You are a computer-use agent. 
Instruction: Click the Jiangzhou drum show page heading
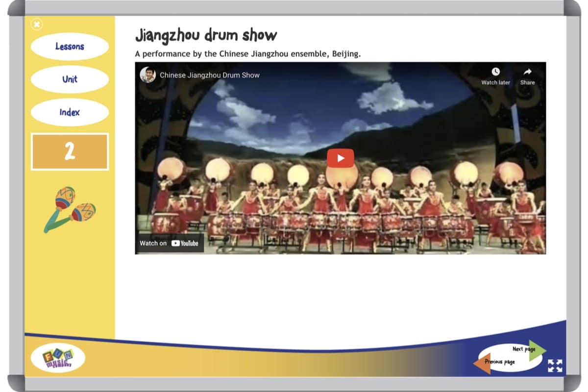pyautogui.click(x=206, y=35)
